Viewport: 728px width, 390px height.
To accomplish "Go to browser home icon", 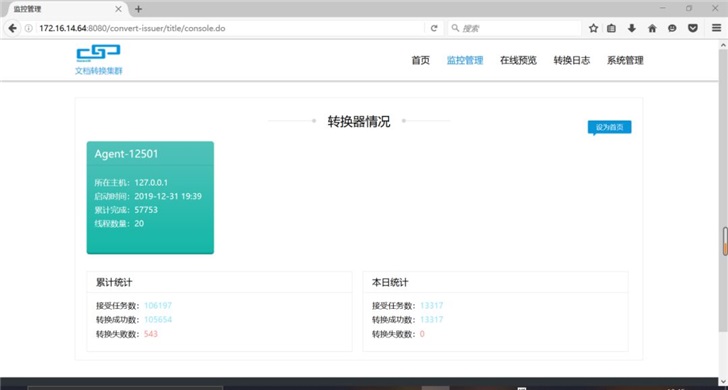I will click(652, 28).
